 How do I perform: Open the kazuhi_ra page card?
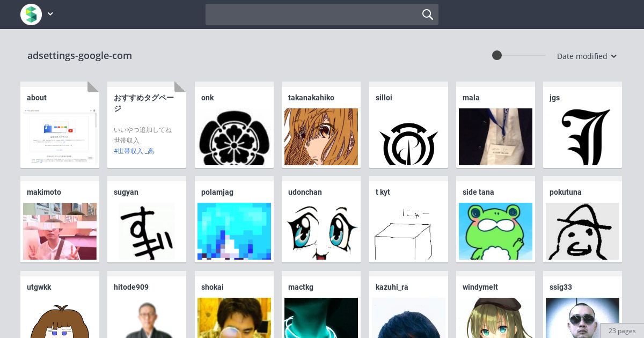coord(408,304)
